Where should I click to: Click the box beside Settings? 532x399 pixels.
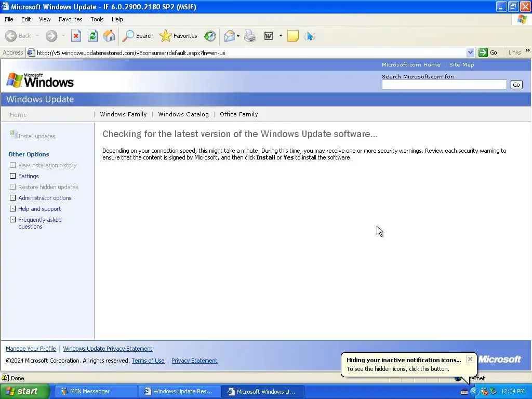(x=12, y=176)
